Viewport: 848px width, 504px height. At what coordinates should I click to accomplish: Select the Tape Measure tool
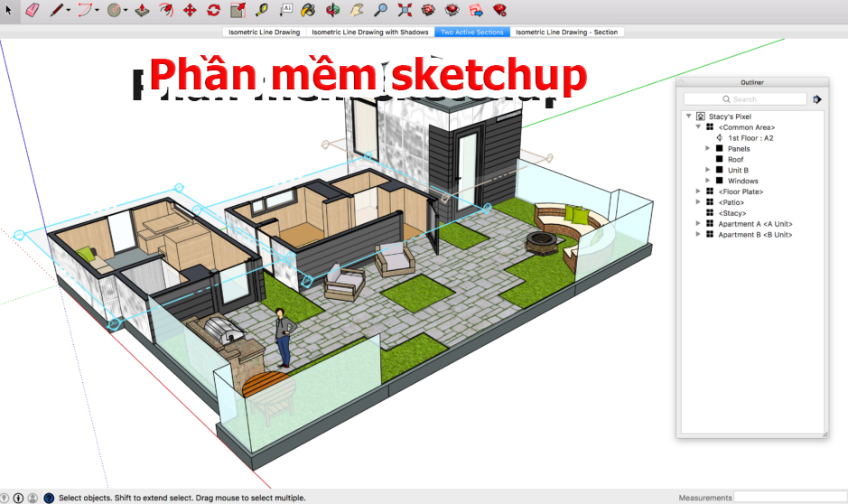(x=262, y=10)
